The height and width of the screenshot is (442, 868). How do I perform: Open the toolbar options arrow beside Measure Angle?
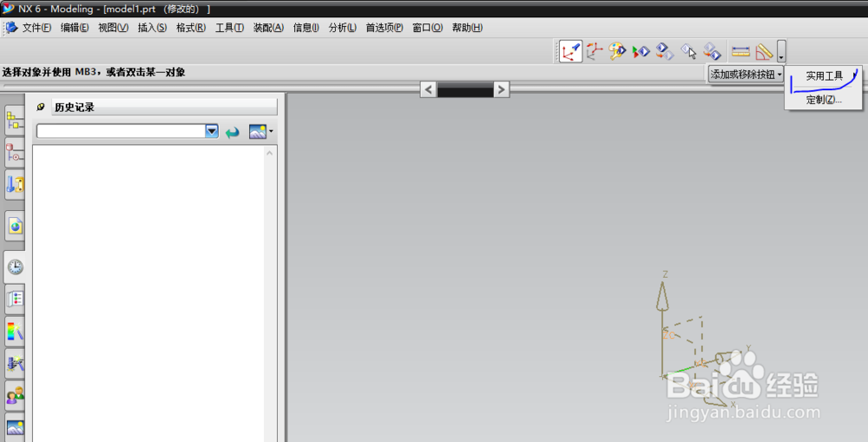coord(781,51)
